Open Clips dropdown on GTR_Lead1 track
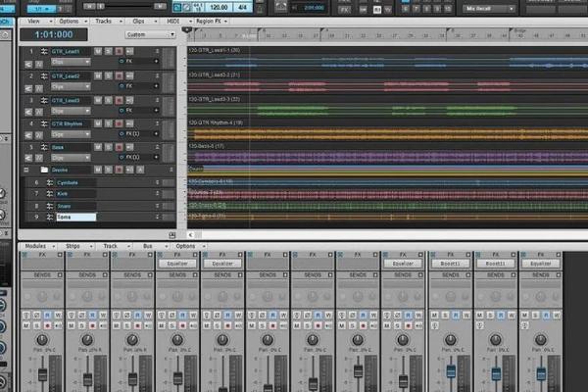This screenshot has height=392, width=588. [x=71, y=62]
